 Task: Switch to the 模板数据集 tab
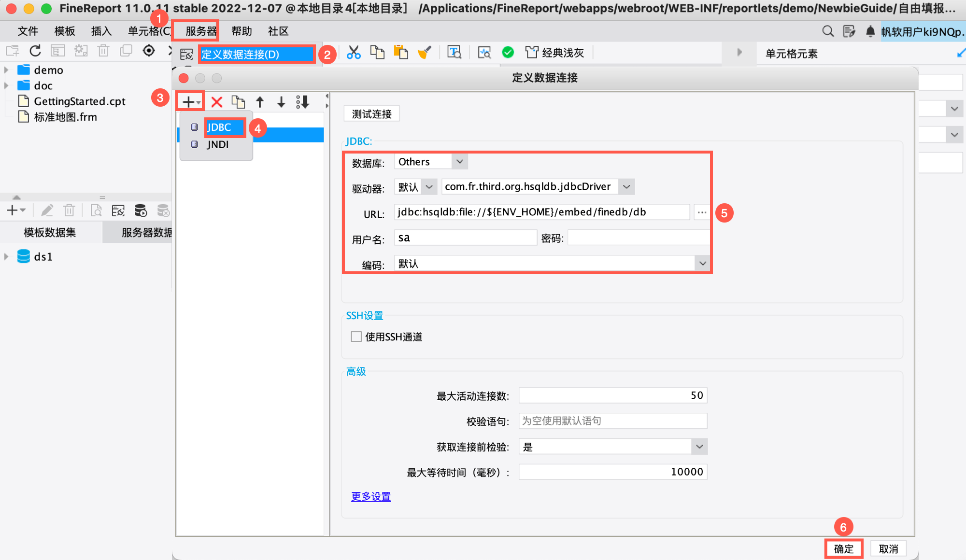tap(50, 233)
